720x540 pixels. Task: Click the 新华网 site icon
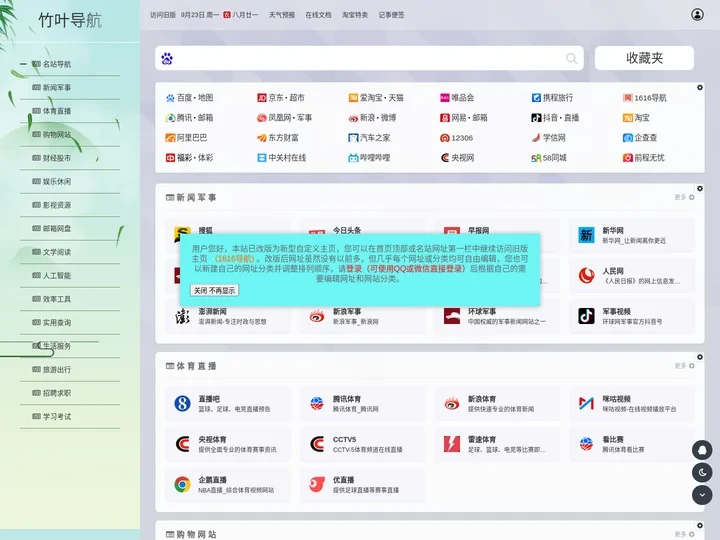click(586, 235)
